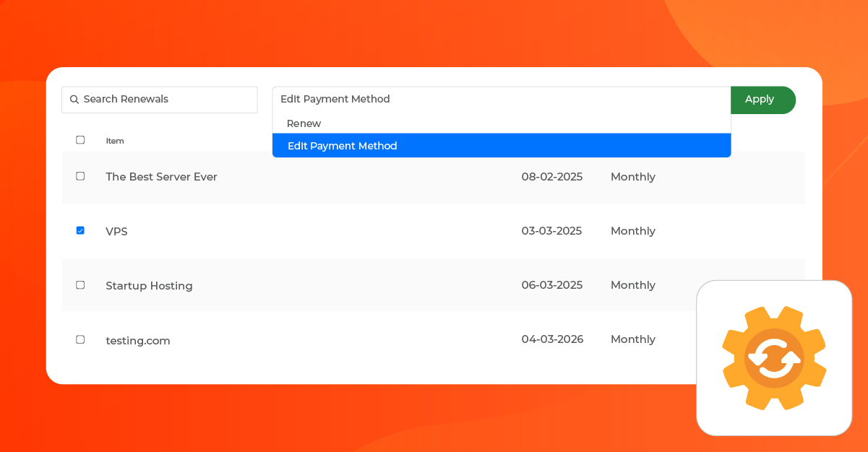Check the checkbox for The Best Server Ever

tap(80, 175)
